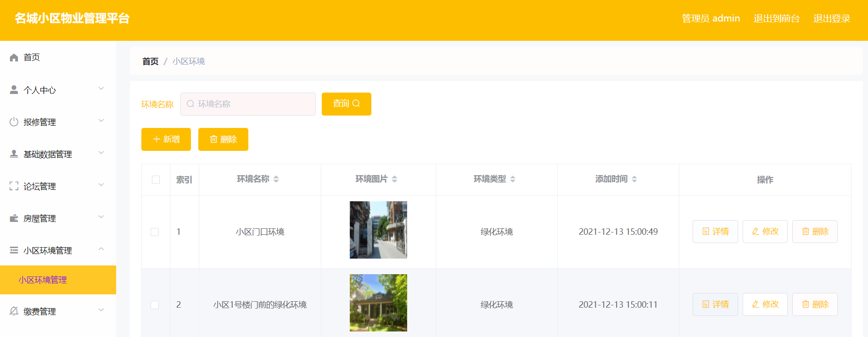Click the 新增 add button

166,139
